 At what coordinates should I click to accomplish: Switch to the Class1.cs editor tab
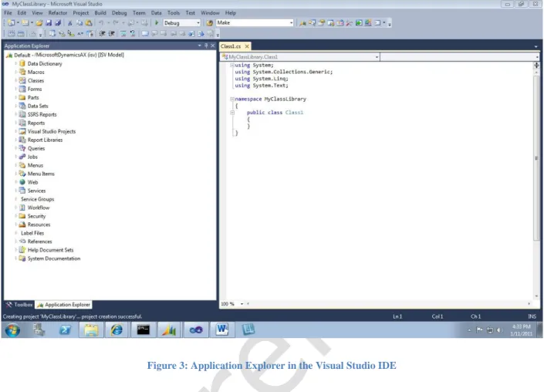pos(231,46)
